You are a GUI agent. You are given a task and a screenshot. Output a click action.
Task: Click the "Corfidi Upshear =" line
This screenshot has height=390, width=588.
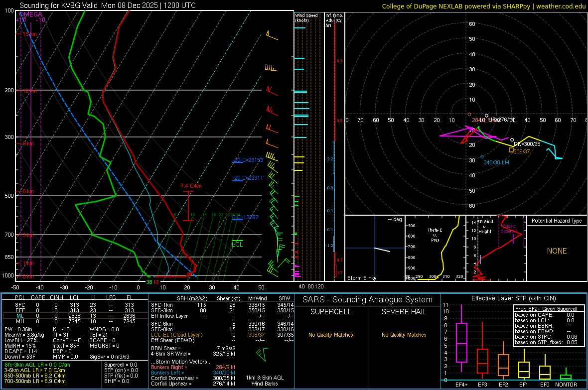click(193, 384)
